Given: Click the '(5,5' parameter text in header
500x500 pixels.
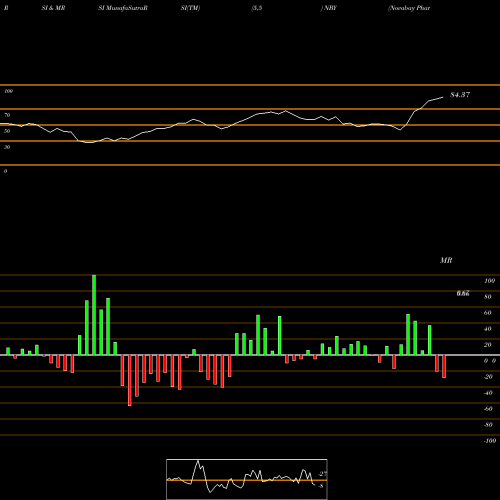Looking at the screenshot, I should pyautogui.click(x=257, y=8).
